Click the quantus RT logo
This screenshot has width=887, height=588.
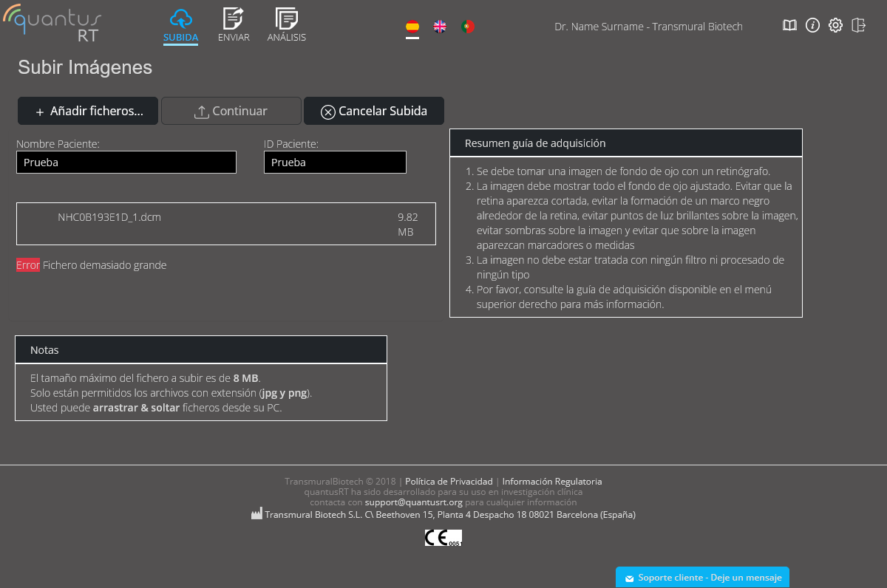52,24
